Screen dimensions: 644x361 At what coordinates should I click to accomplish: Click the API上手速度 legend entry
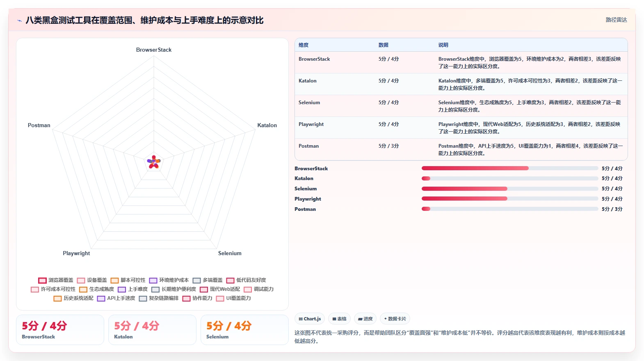tap(116, 298)
